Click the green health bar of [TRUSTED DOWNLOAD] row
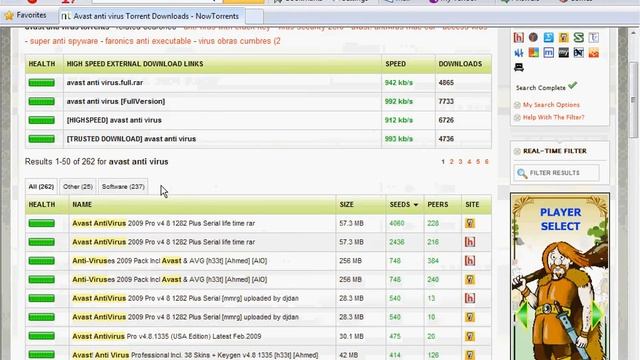Image resolution: width=640 pixels, height=360 pixels. [42, 139]
